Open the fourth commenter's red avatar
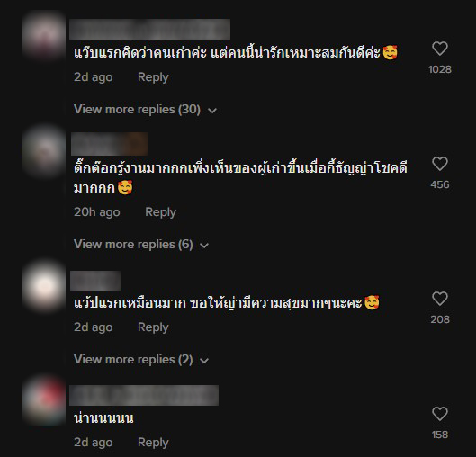This screenshot has width=476, height=457. [44, 400]
